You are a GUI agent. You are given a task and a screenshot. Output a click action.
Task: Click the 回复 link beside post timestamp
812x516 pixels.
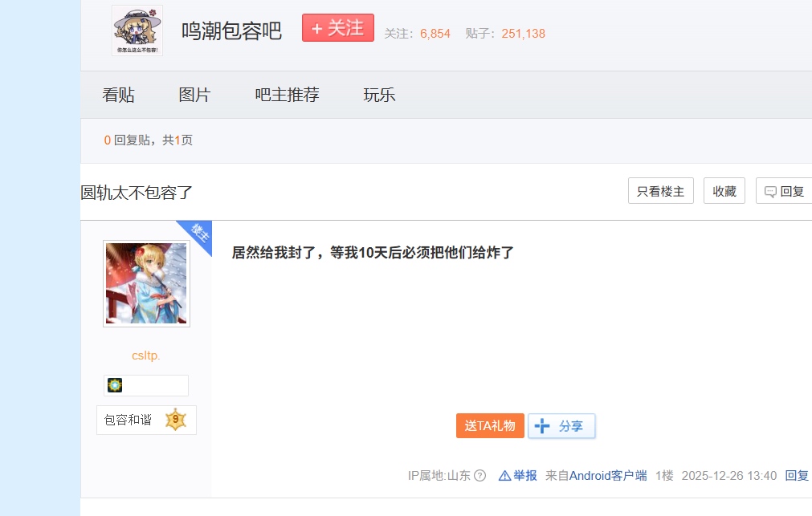(x=797, y=476)
